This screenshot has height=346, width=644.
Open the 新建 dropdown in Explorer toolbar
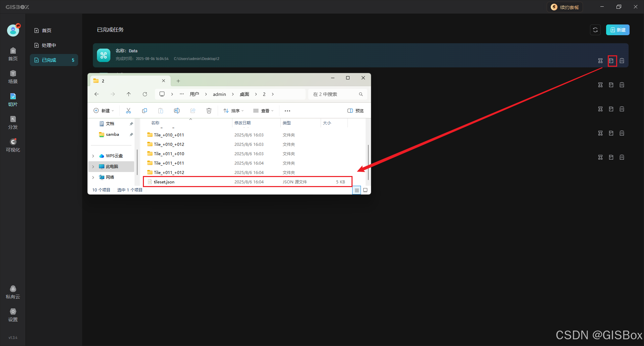pos(104,111)
